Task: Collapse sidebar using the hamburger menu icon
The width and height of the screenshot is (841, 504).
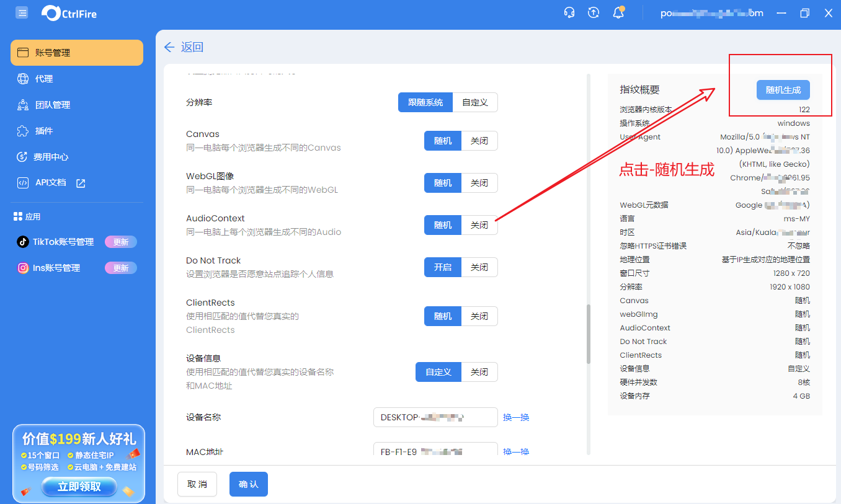Action: click(x=22, y=12)
